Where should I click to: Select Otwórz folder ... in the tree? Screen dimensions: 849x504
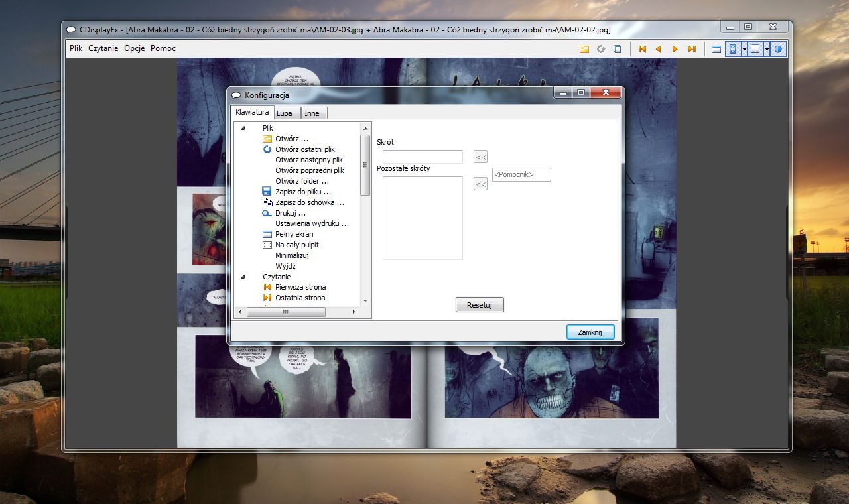point(302,181)
